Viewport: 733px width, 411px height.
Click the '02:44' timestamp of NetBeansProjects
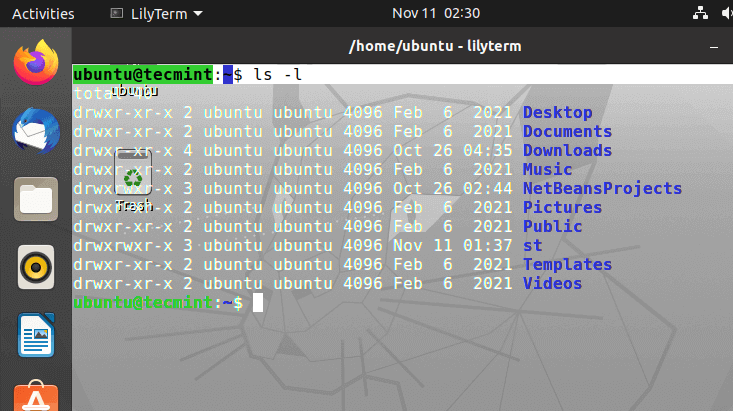click(488, 188)
